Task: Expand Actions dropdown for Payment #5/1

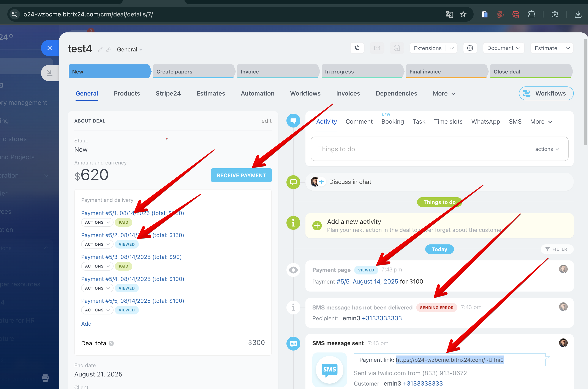Action: coord(97,222)
